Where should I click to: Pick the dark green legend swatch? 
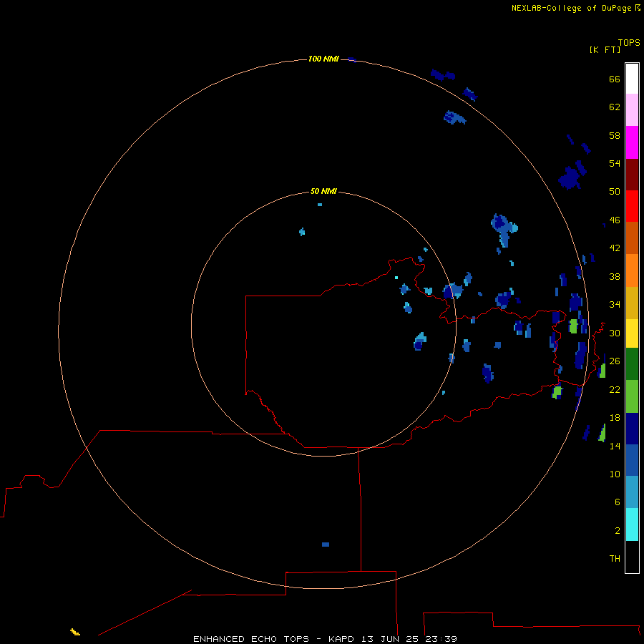pos(632,364)
